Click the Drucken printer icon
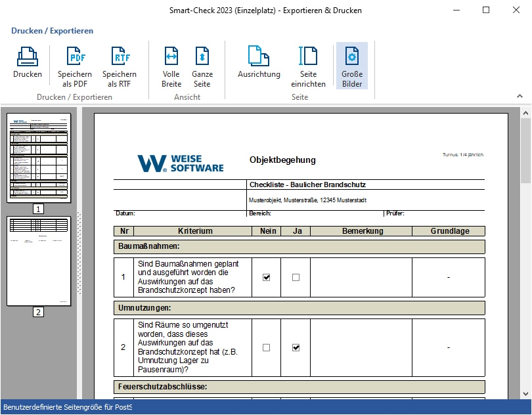 click(28, 56)
